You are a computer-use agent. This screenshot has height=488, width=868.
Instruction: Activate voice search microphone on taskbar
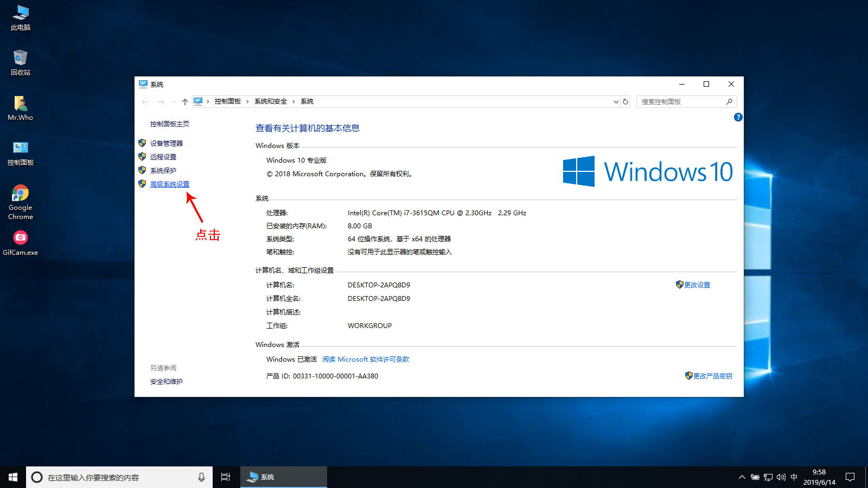click(201, 477)
